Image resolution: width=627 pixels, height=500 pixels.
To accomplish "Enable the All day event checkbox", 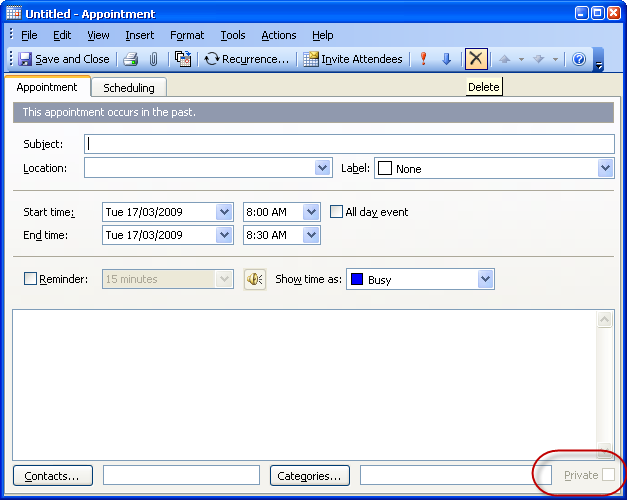I will point(337,212).
